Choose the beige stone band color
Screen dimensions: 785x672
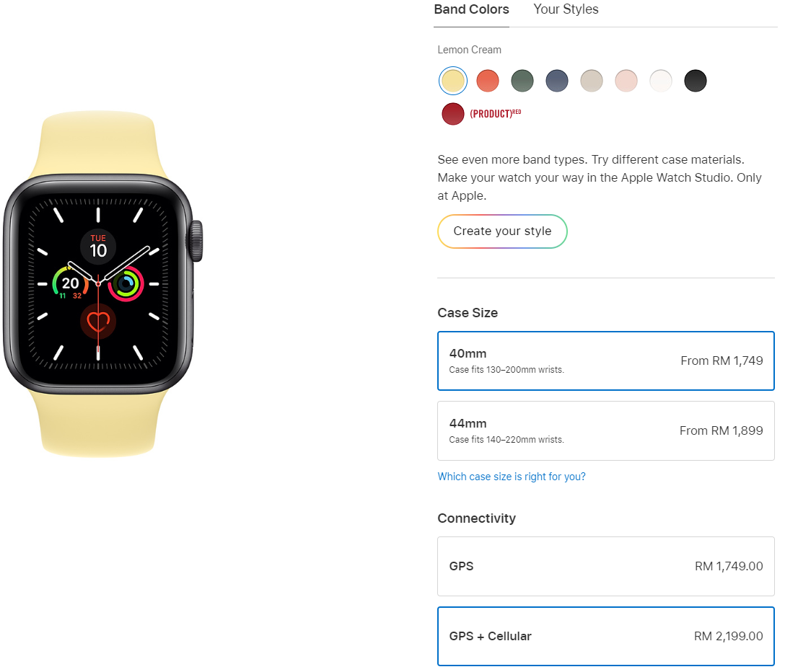(591, 81)
